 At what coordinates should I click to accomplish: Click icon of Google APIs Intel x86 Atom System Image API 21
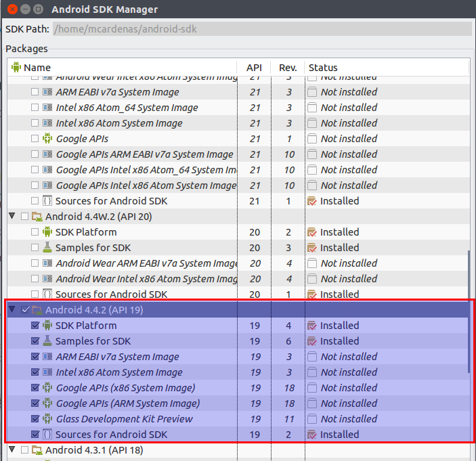(47, 185)
